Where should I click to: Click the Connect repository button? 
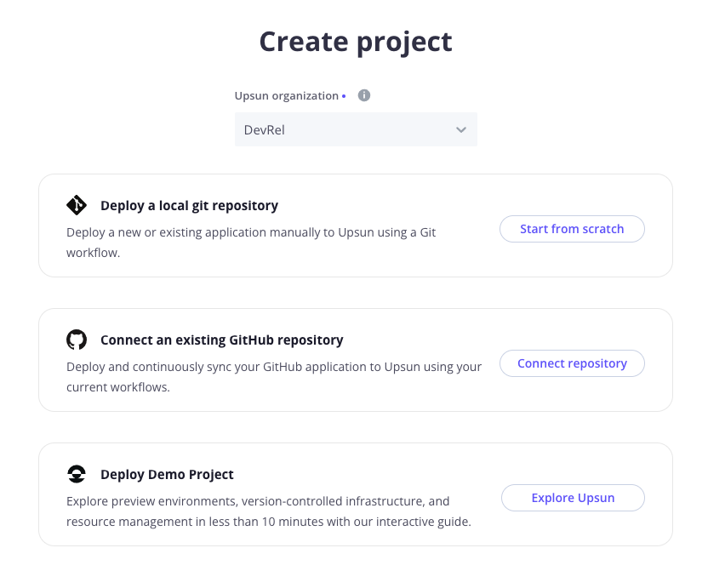pyautogui.click(x=572, y=363)
